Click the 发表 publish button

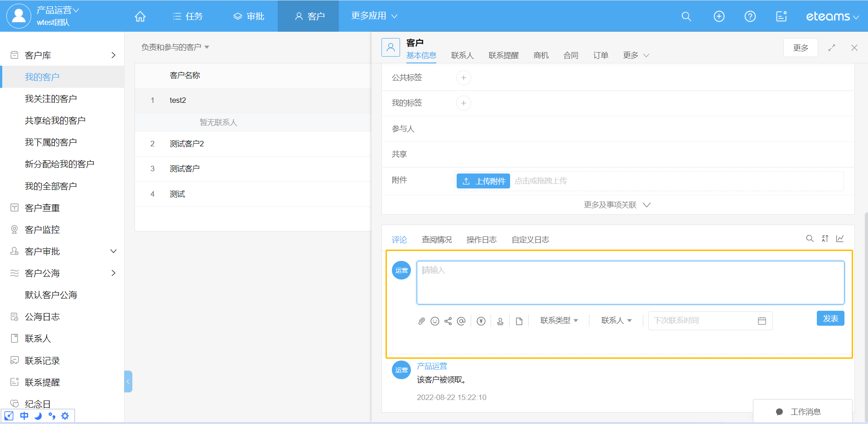pyautogui.click(x=830, y=318)
